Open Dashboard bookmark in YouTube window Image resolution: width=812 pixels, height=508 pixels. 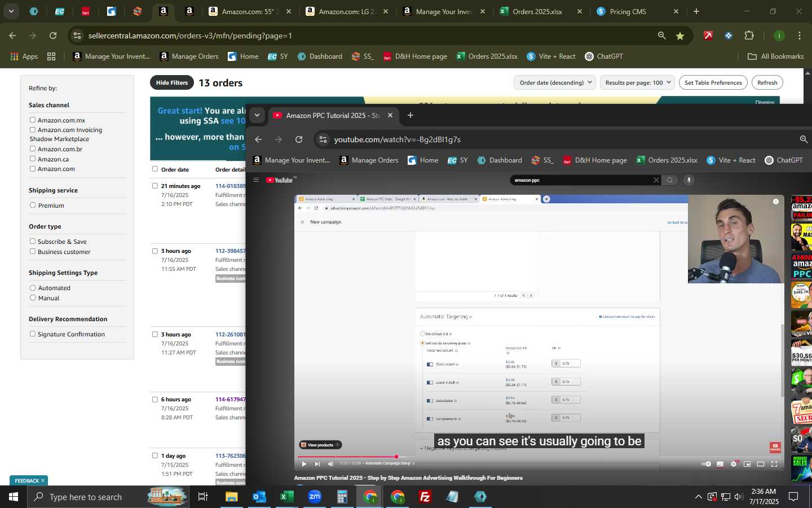pos(500,160)
